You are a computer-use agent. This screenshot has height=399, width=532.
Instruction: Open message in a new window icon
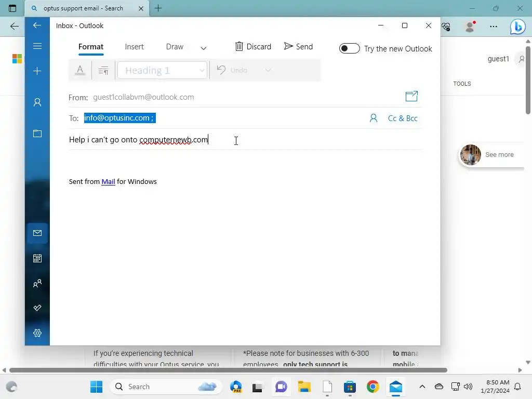click(x=411, y=96)
